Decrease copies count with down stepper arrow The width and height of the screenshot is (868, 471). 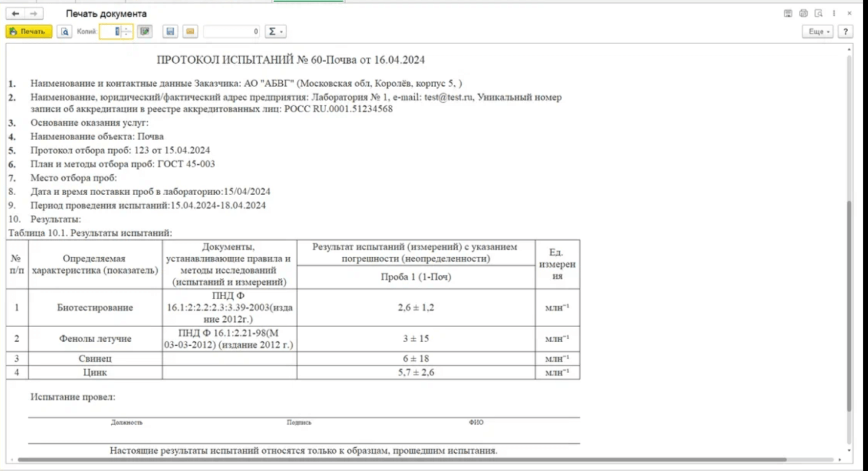(x=126, y=35)
